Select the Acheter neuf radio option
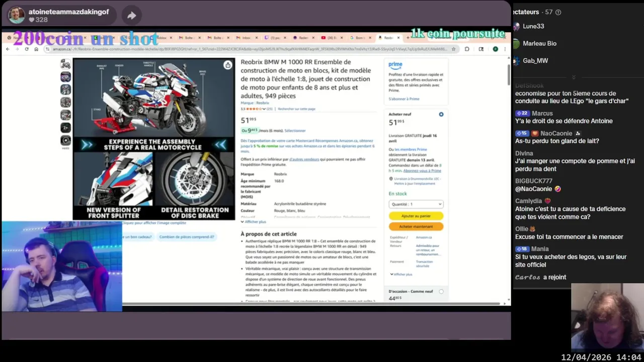The height and width of the screenshot is (362, 644). (441, 114)
